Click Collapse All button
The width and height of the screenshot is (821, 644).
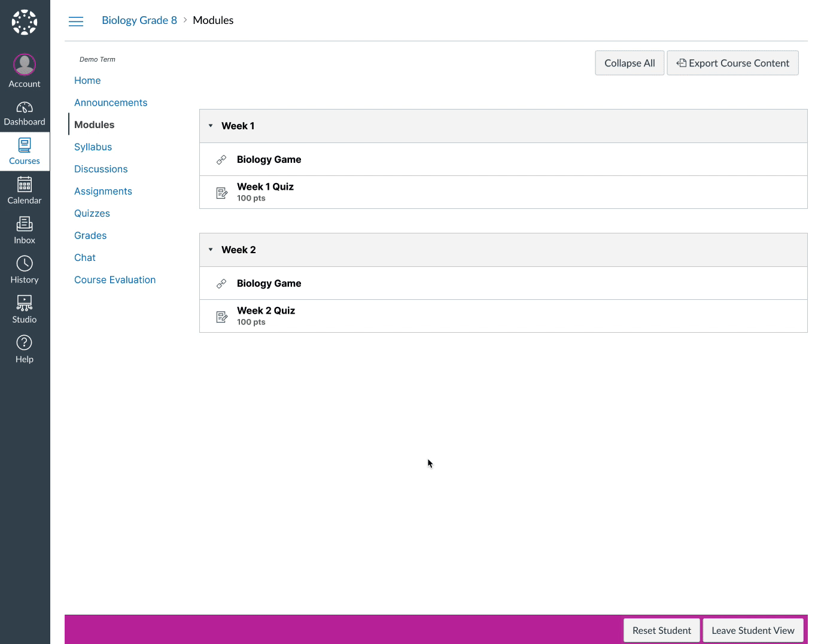[x=630, y=63]
